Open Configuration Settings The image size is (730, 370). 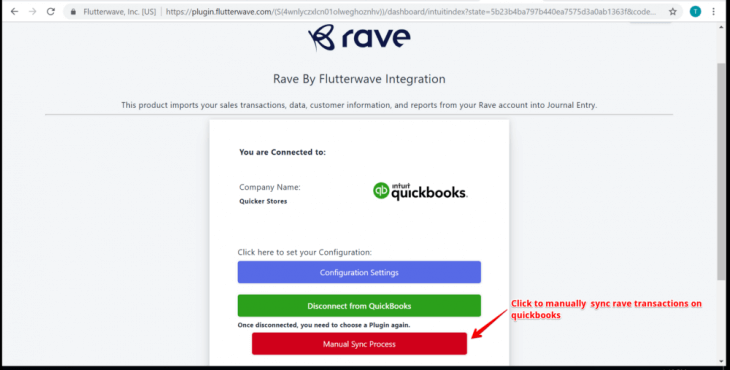click(x=359, y=272)
